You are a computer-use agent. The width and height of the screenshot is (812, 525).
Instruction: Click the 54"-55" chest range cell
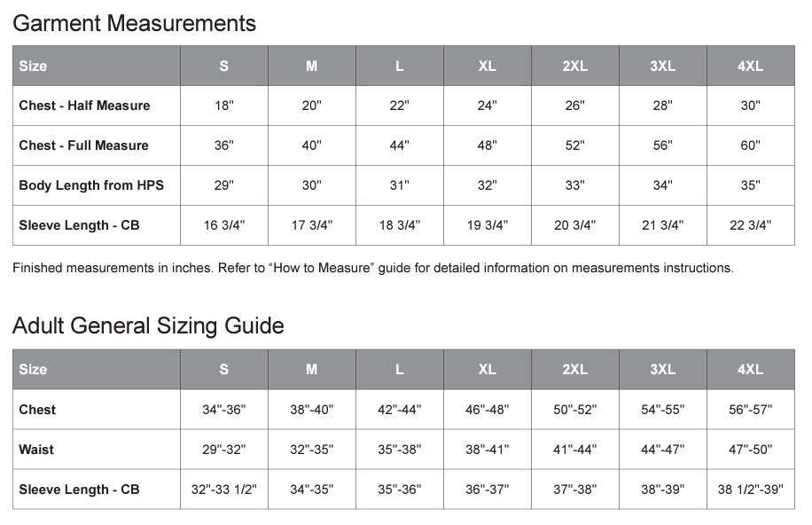[x=662, y=410]
